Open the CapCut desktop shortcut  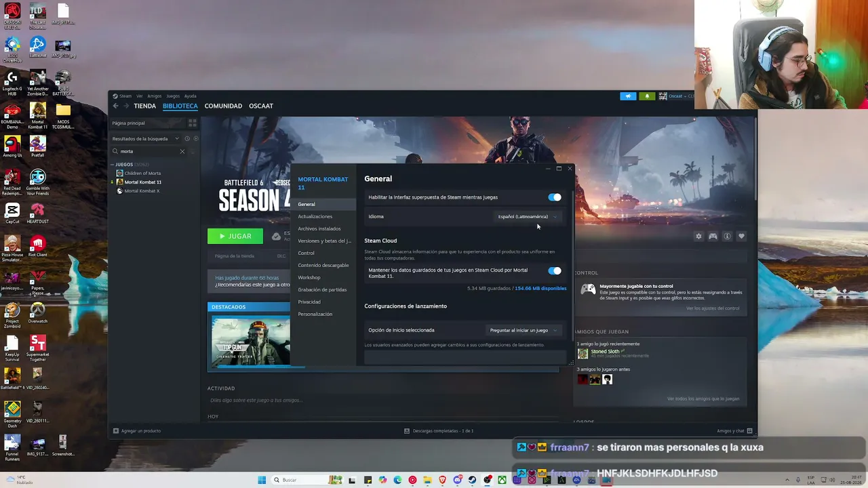(x=12, y=213)
